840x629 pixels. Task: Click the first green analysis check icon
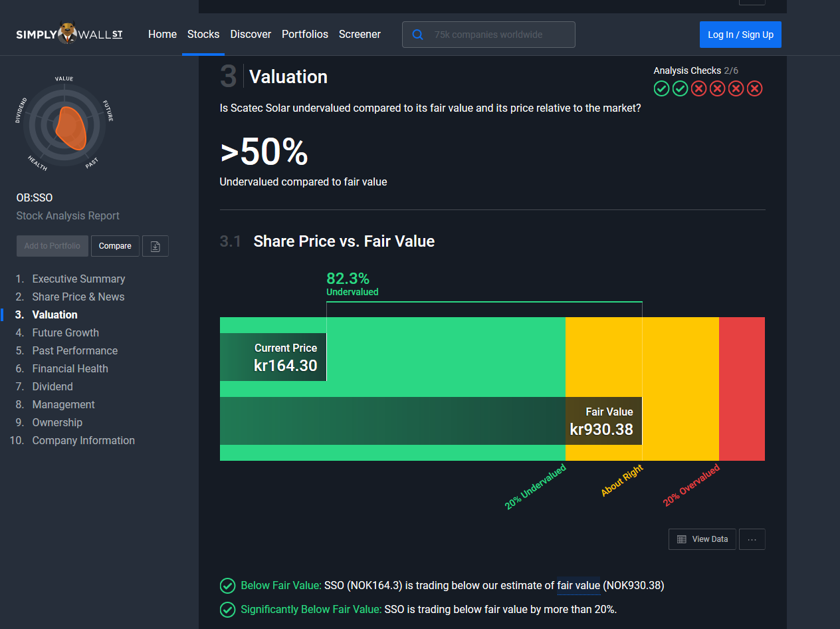tap(661, 88)
